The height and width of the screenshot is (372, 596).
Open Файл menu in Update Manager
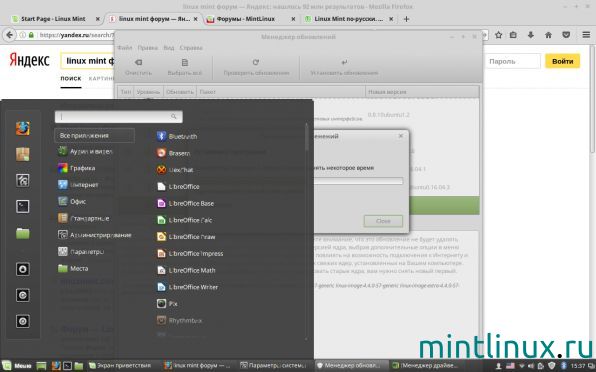tap(125, 48)
